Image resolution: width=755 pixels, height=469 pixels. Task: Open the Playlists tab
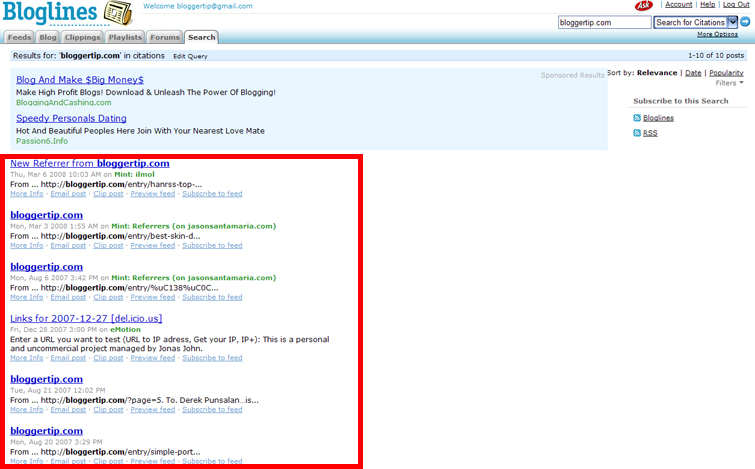click(125, 37)
